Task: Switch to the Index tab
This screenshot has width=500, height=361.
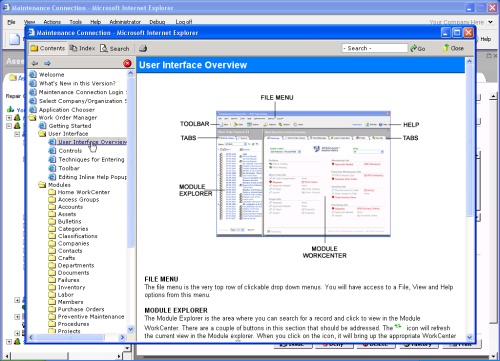Action: click(82, 48)
